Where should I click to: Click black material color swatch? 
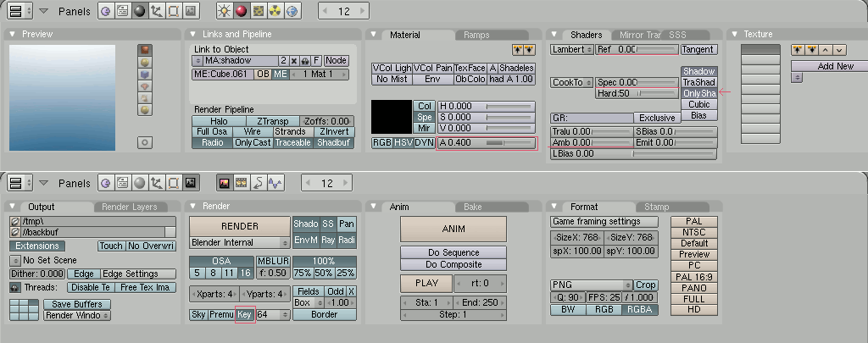pos(392,117)
